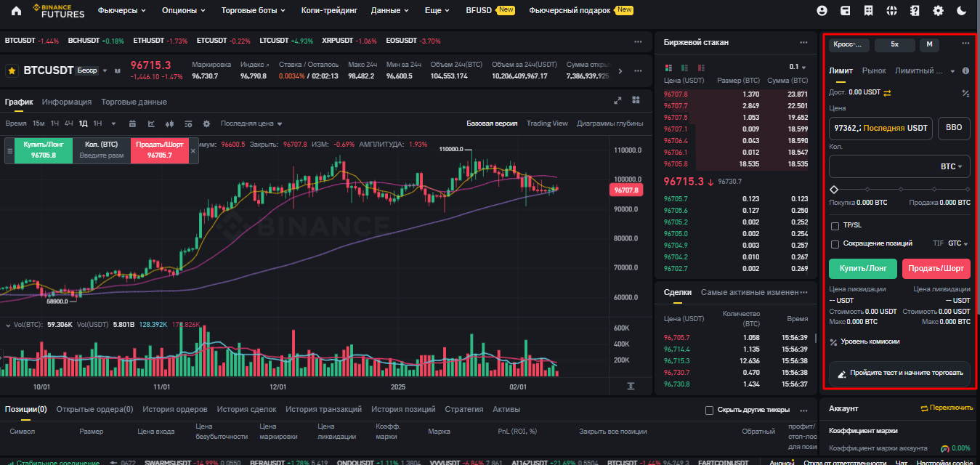Viewport: 980px width, 465px height.
Task: Open the drawing tools icon on the chart toolbar
Action: [188, 124]
